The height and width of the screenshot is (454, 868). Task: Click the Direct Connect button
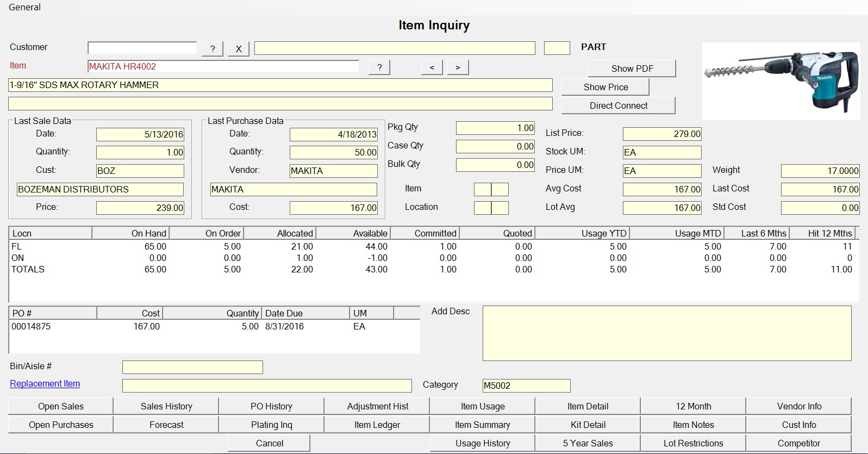pos(619,105)
